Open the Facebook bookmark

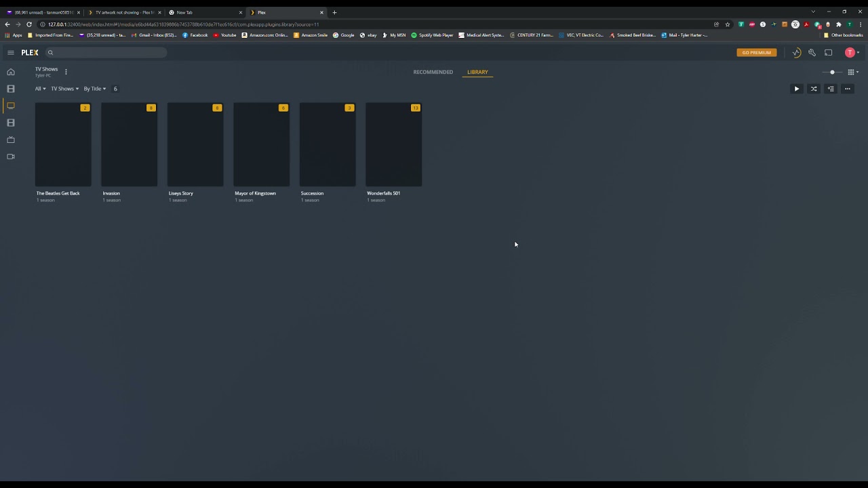click(195, 35)
